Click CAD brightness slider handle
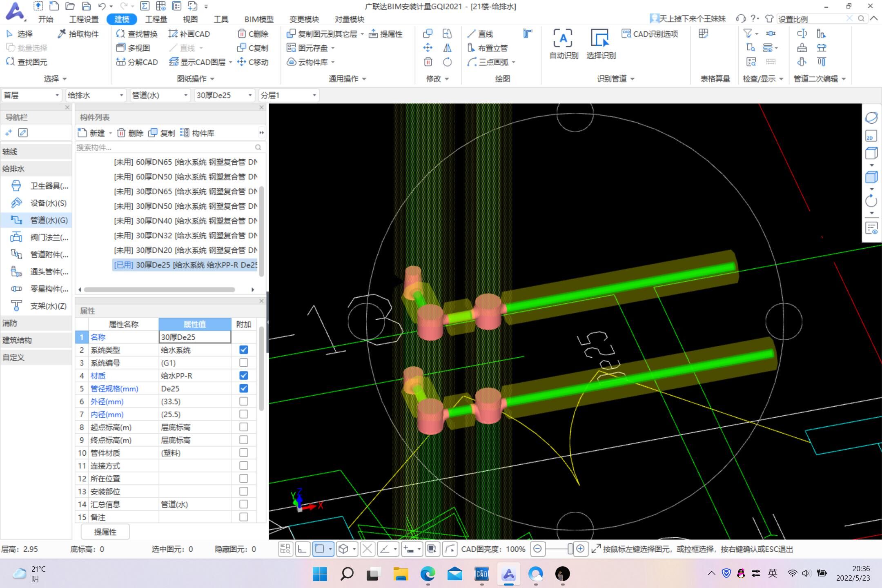882x588 pixels. 570,549
